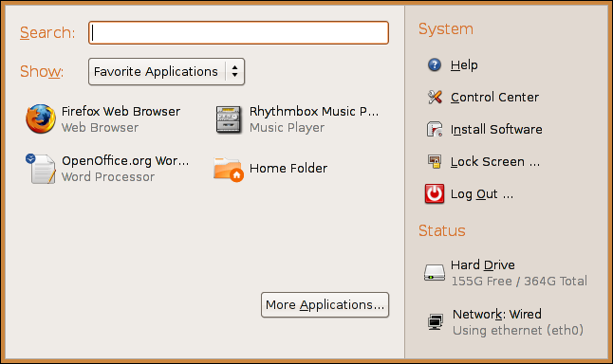The height and width of the screenshot is (364, 613).
Task: Click the red Log Out power icon
Action: (x=435, y=193)
